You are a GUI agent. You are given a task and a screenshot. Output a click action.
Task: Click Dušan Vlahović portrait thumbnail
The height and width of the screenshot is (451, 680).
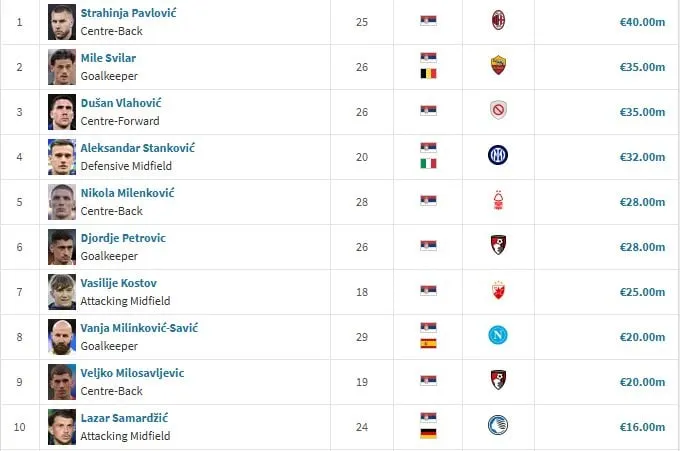(x=62, y=112)
